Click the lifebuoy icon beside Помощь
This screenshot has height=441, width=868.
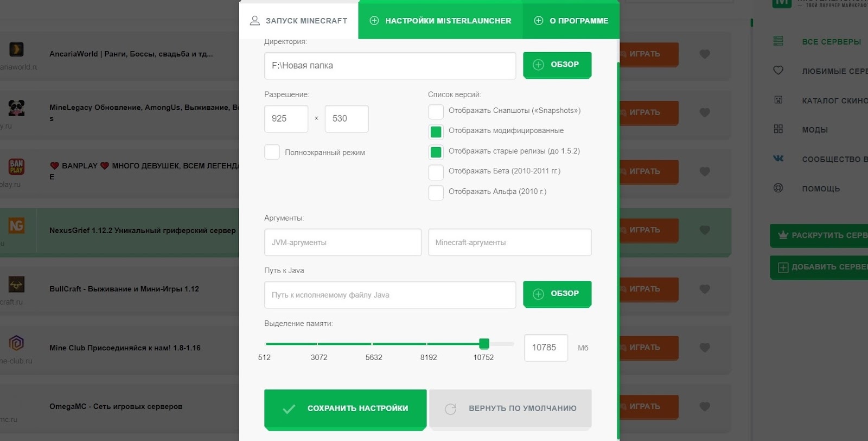[778, 188]
